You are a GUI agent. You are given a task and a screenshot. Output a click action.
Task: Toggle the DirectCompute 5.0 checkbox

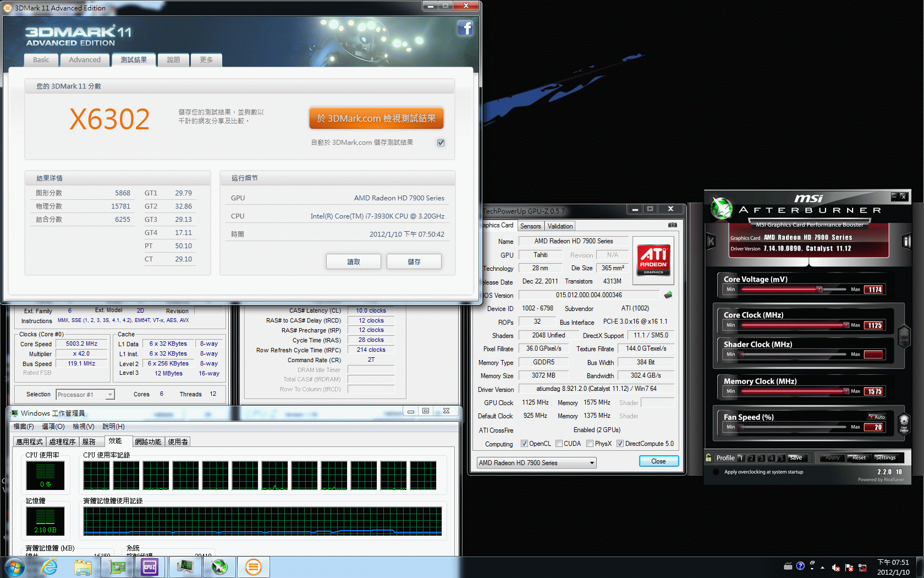(620, 444)
